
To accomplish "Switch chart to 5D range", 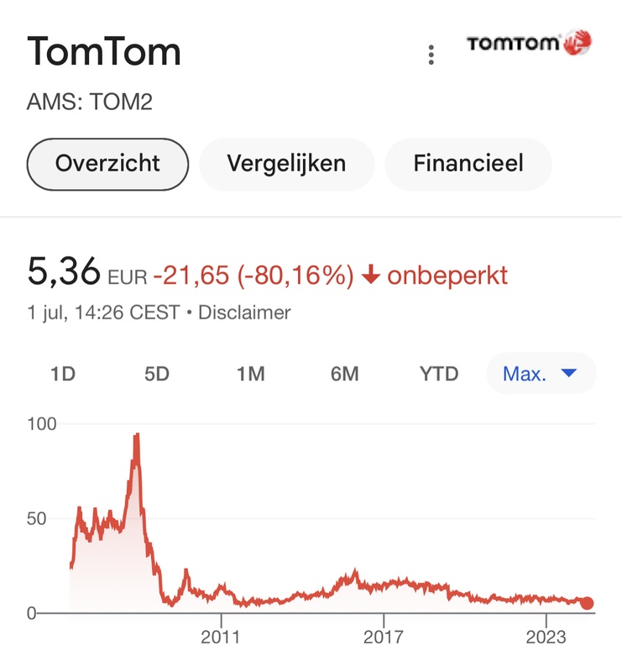I will pyautogui.click(x=157, y=374).
